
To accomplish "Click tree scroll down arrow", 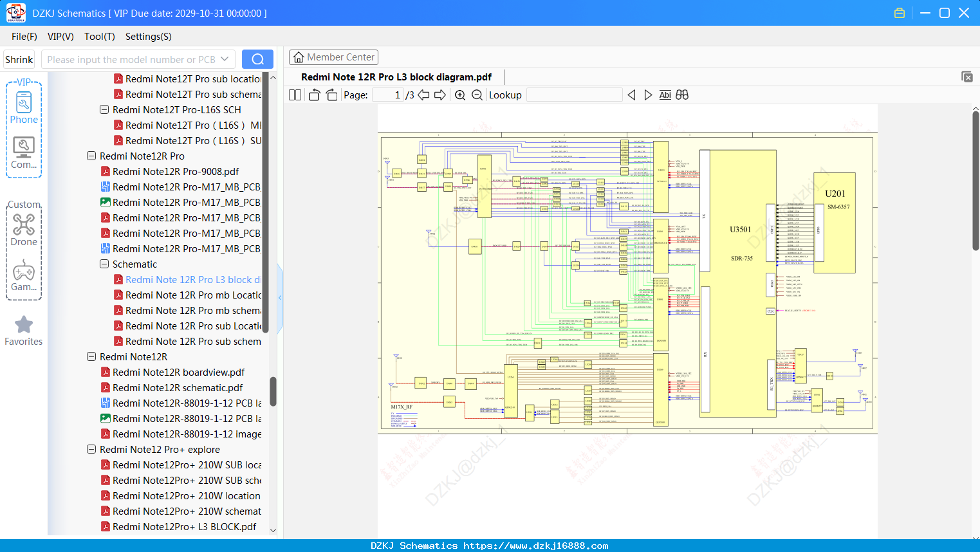I will pos(273,531).
